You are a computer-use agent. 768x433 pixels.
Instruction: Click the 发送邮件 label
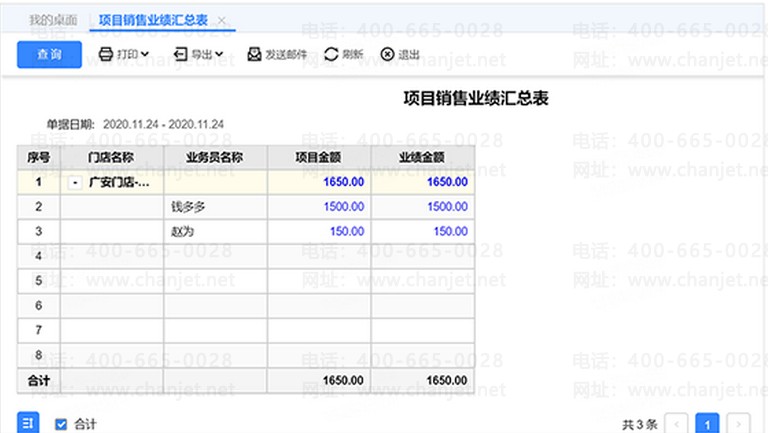tap(286, 54)
